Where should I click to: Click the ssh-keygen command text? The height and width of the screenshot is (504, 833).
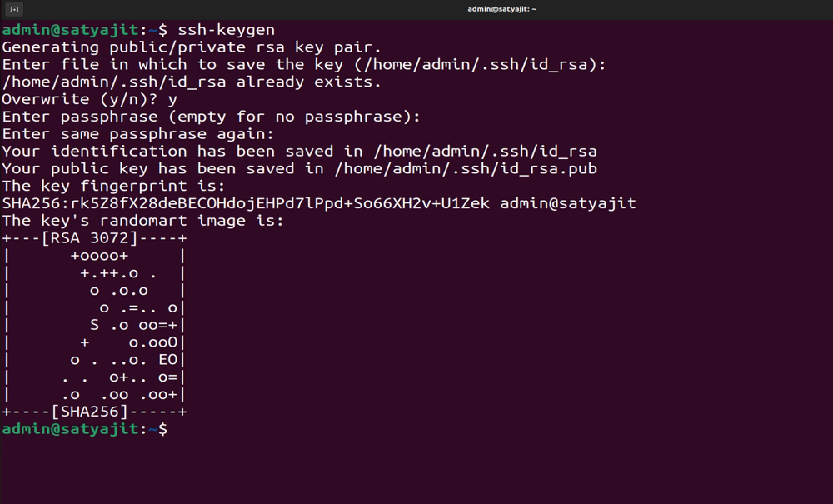click(x=227, y=30)
